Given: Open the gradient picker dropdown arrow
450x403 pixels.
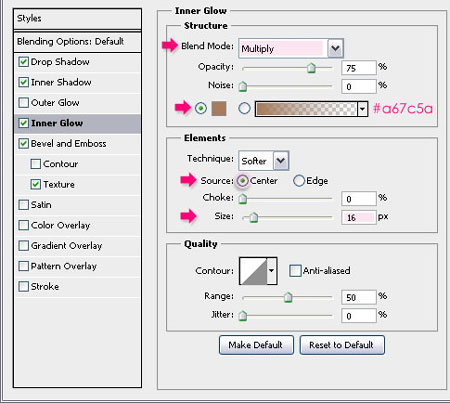Looking at the screenshot, I should click(x=362, y=109).
